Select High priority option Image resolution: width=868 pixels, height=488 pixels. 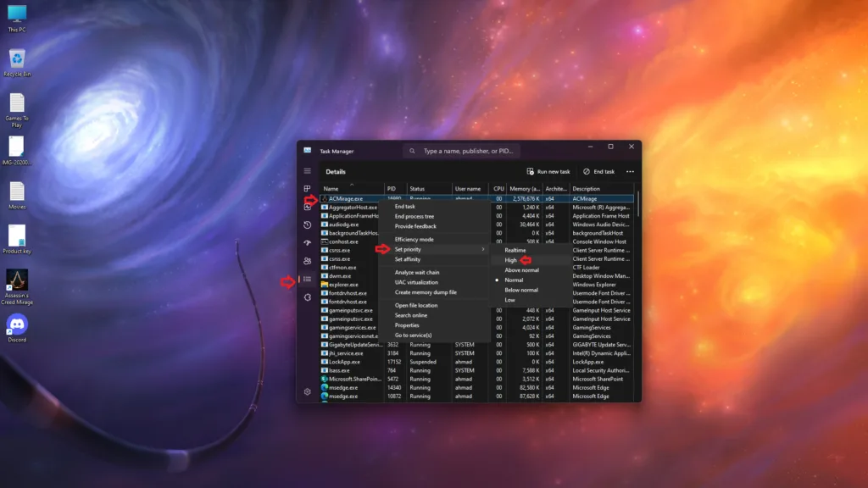click(x=531, y=260)
